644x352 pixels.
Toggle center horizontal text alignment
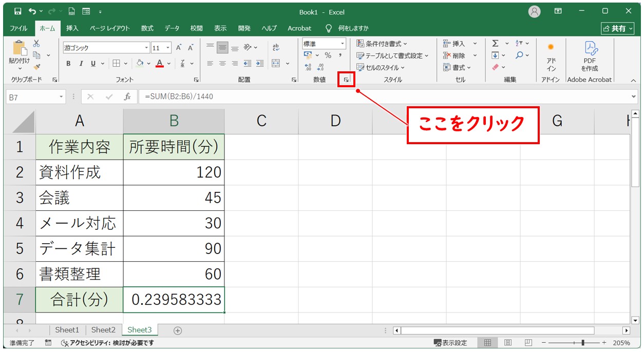pos(222,64)
